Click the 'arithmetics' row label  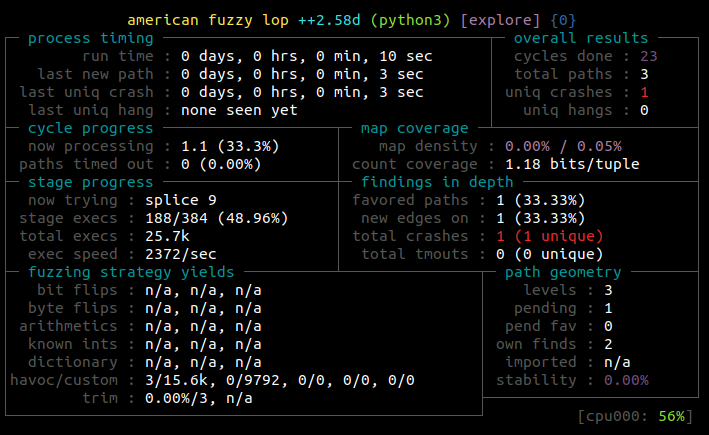coord(68,326)
